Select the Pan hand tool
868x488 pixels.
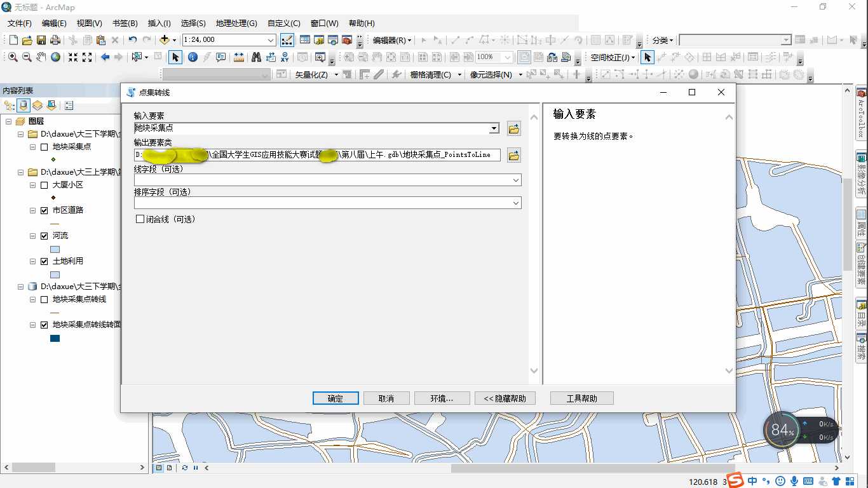(x=41, y=57)
